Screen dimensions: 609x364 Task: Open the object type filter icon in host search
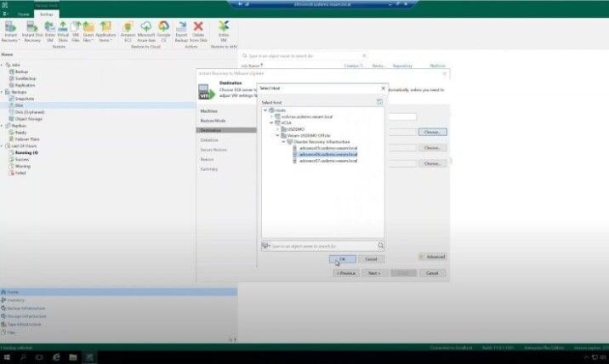point(265,246)
